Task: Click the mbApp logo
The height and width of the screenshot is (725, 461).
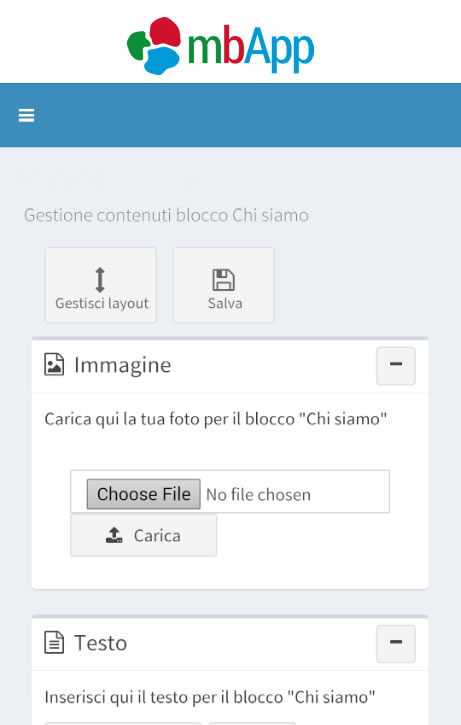Action: coord(221,46)
